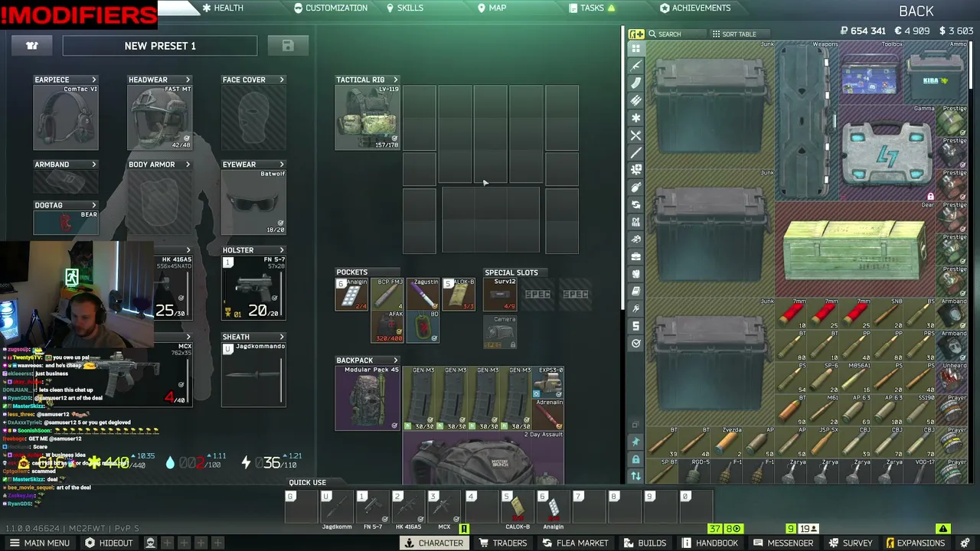
Task: Select the asterisk stash filter icon
Action: click(x=635, y=118)
